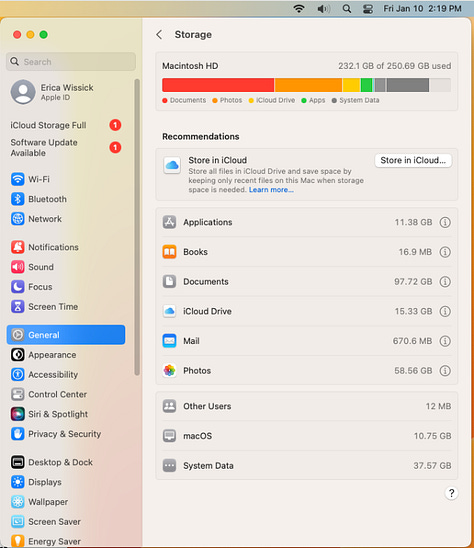Select General in the sidebar
The width and height of the screenshot is (474, 548).
[x=66, y=335]
